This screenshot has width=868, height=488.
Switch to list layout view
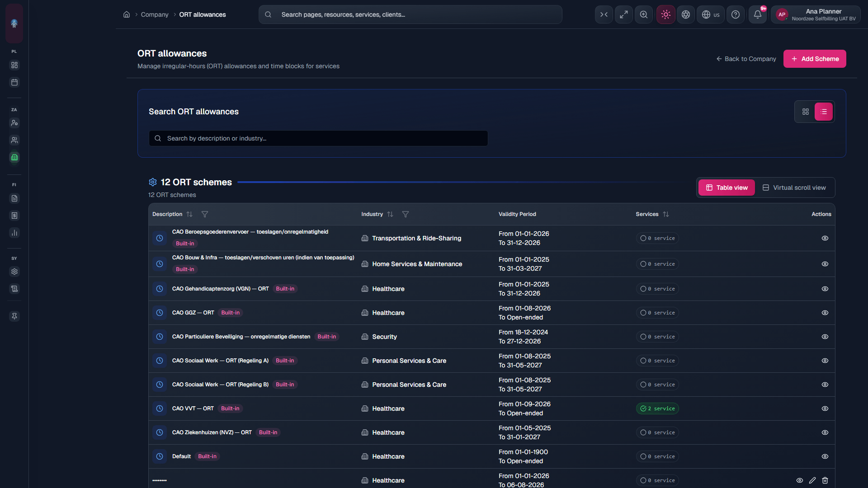tap(824, 112)
